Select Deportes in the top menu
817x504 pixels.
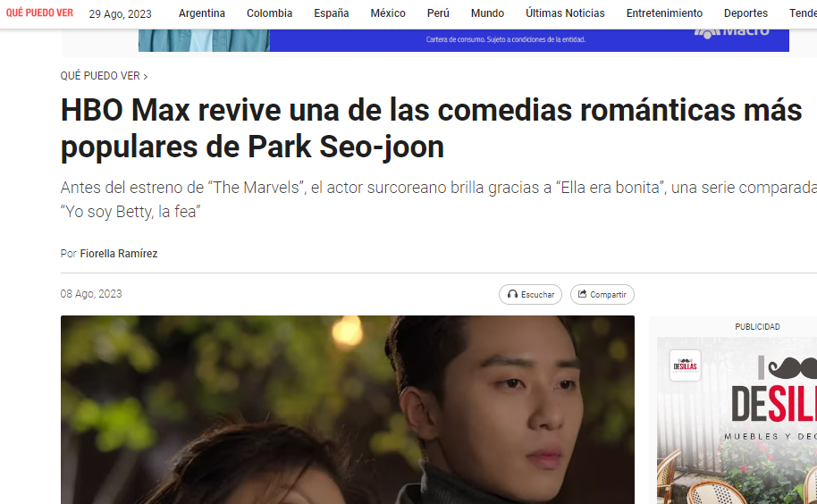point(745,13)
